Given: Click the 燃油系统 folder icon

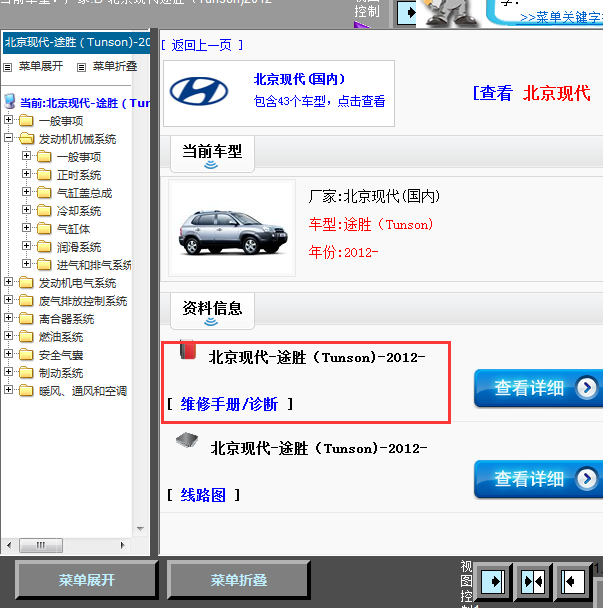Looking at the screenshot, I should [26, 336].
